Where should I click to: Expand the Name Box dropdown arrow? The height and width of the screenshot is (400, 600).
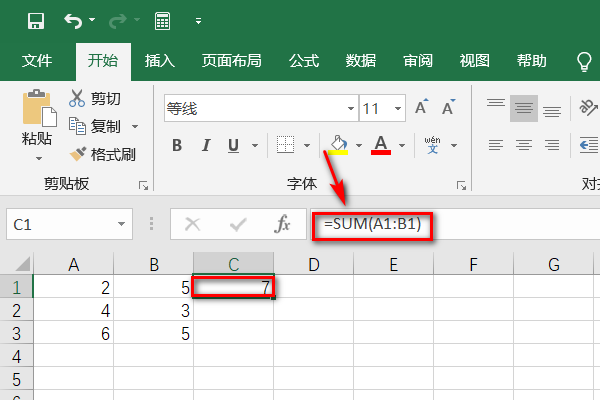click(121, 224)
